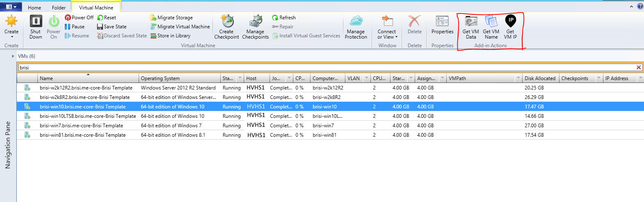Open the VM Properties

tap(442, 25)
